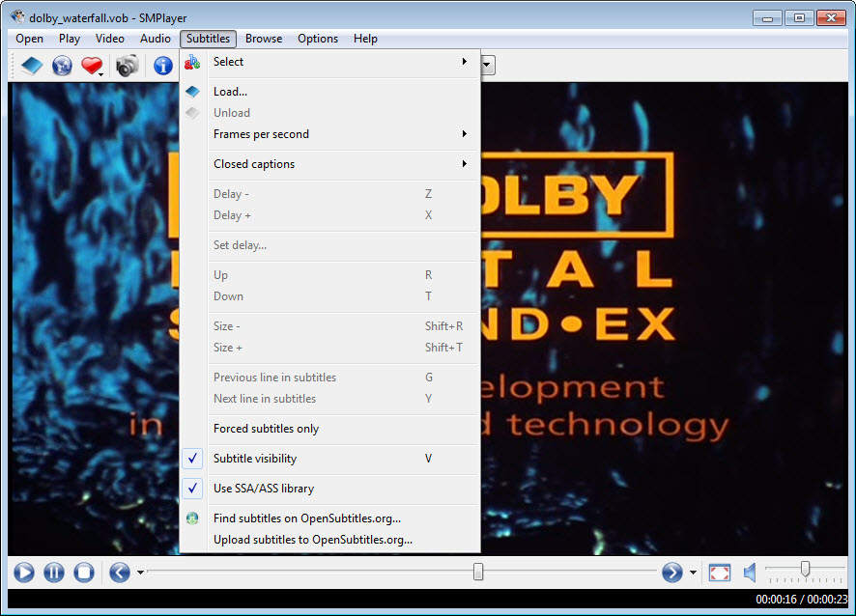Open the toolbar dropdown right of the Subtitles menu
The image size is (856, 616).
487,66
